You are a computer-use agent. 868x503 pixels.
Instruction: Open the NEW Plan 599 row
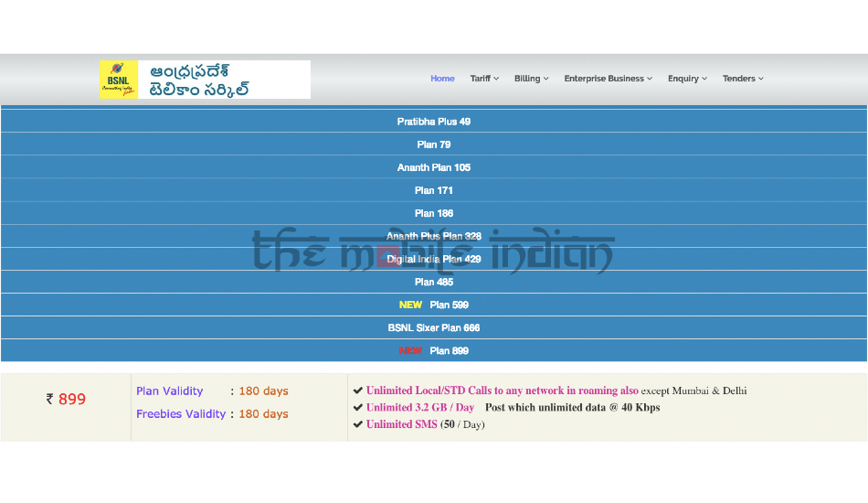click(x=434, y=305)
